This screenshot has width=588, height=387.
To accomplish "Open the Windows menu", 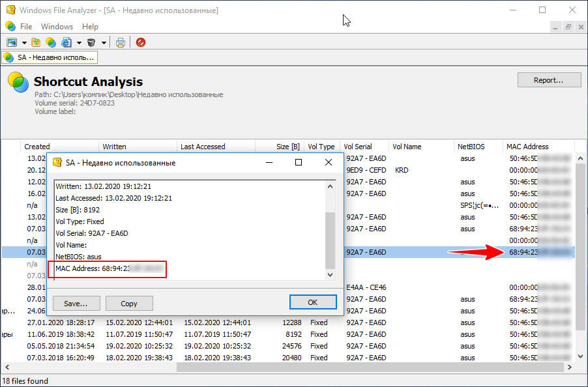I will (x=57, y=27).
